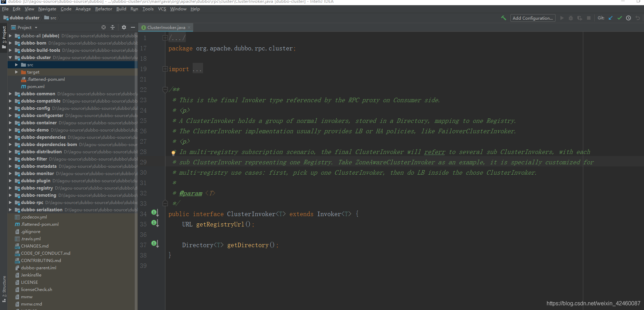Toggle the Structure tool window button
The image size is (644, 310).
coord(4,289)
